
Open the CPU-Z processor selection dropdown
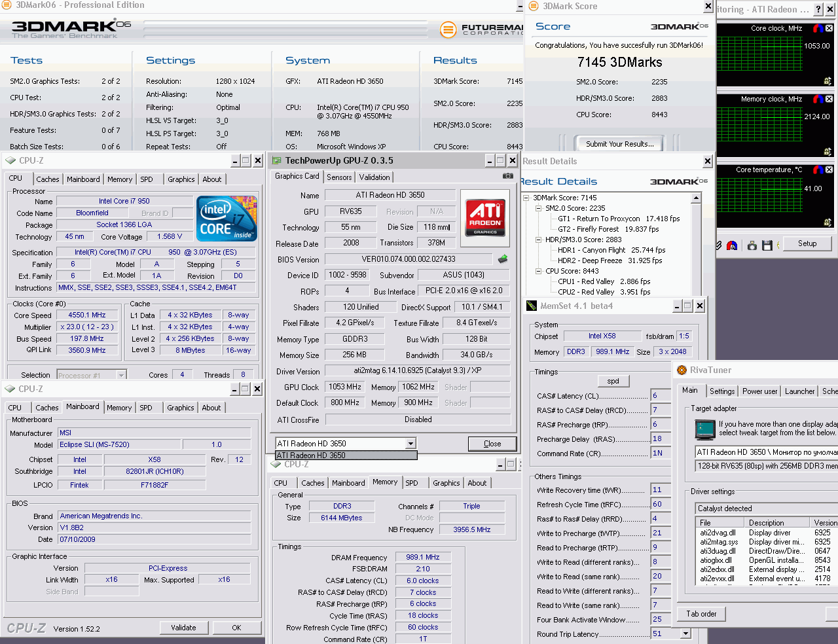tap(121, 376)
